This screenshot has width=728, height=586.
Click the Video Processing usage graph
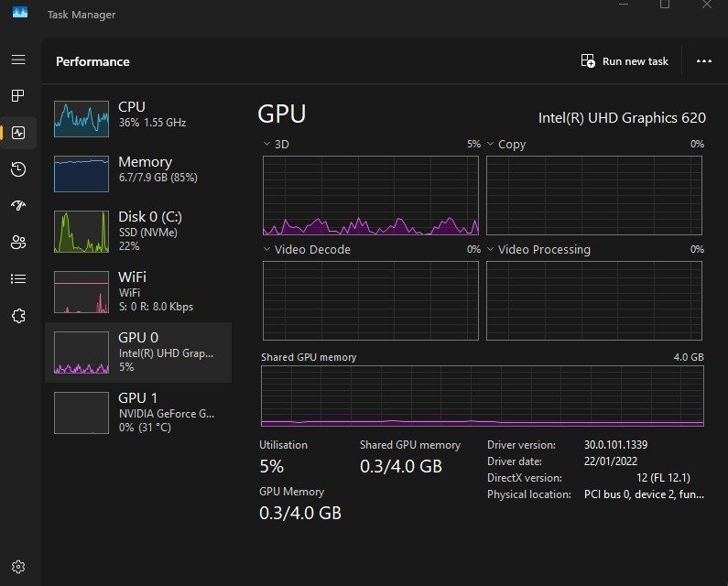pos(594,300)
